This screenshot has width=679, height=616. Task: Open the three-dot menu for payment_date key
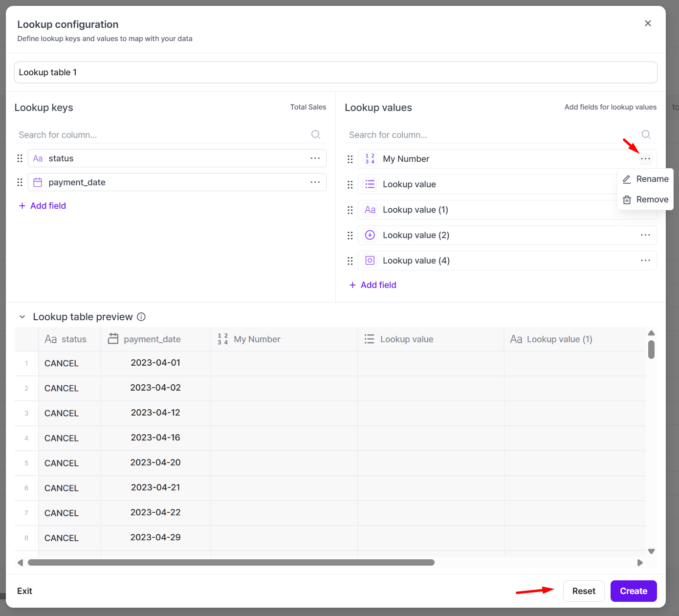click(x=315, y=182)
